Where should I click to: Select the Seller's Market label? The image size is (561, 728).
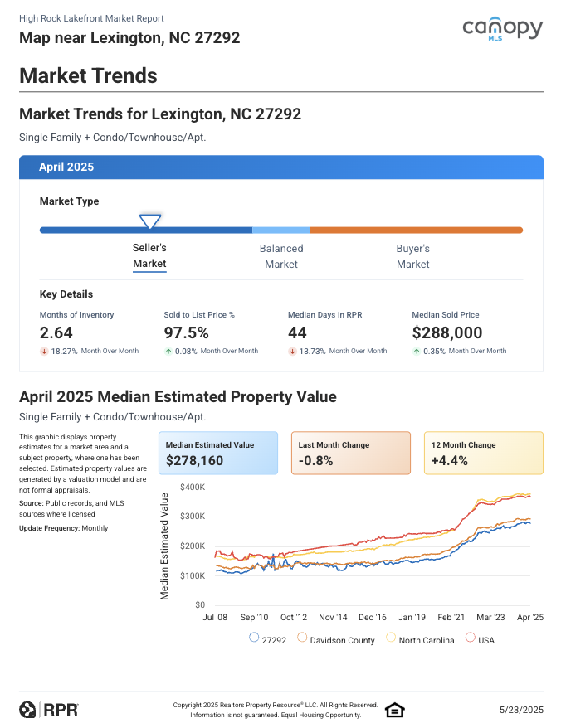149,255
